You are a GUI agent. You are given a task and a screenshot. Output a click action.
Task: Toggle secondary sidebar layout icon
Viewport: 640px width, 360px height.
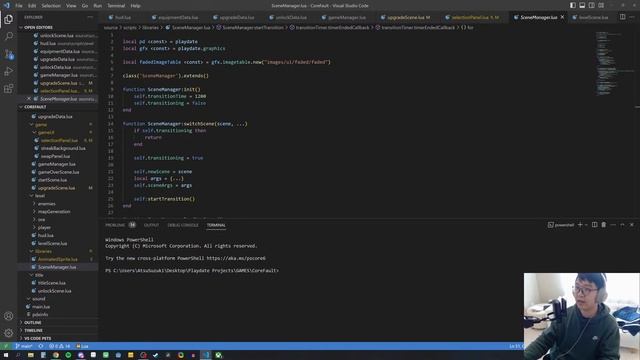tap(591, 5)
